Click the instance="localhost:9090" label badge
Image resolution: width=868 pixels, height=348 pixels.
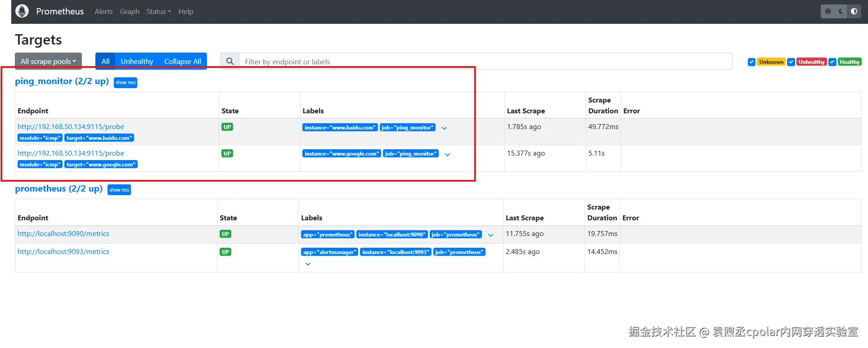[x=392, y=235]
